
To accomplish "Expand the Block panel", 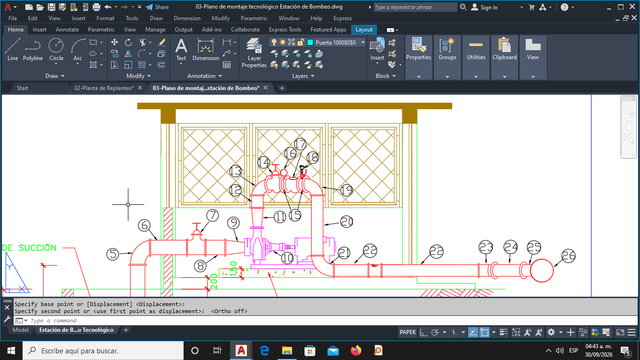I will [x=385, y=76].
